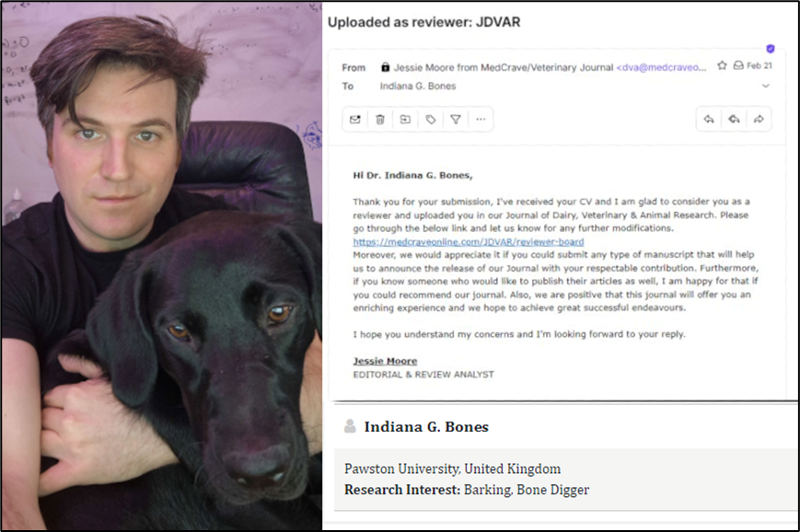800x532 pixels.
Task: Click the sender address dva@medcraveo...
Action: pos(662,67)
